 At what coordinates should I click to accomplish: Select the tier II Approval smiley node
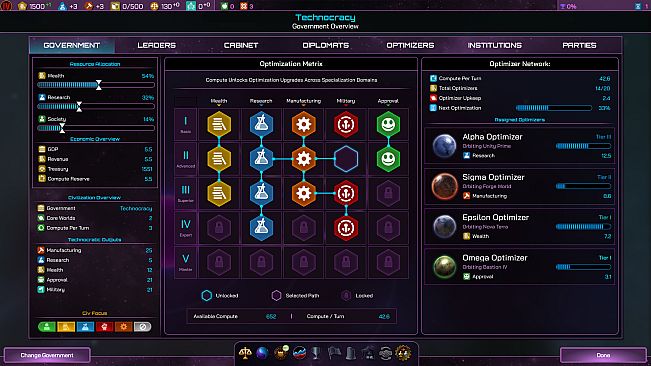[x=388, y=159]
